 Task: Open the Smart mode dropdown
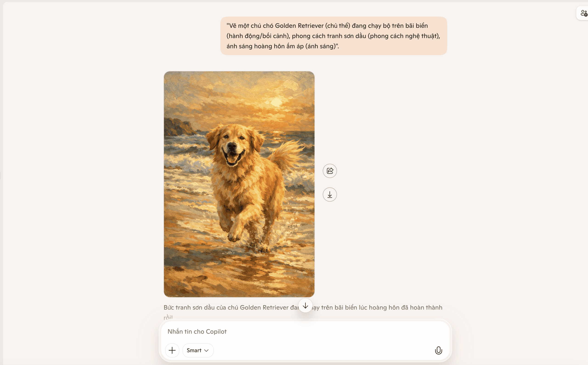pyautogui.click(x=198, y=350)
